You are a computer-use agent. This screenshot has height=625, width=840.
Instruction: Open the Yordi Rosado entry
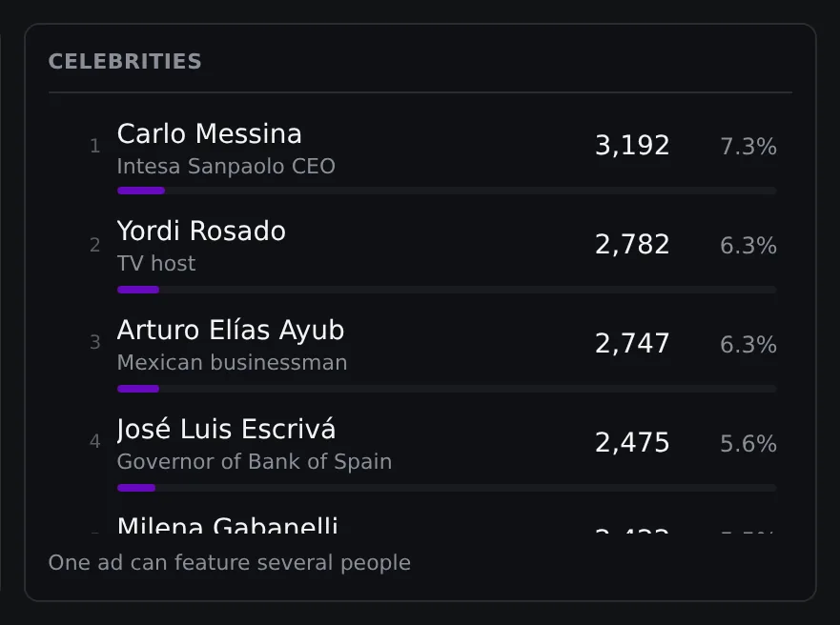pyautogui.click(x=433, y=253)
